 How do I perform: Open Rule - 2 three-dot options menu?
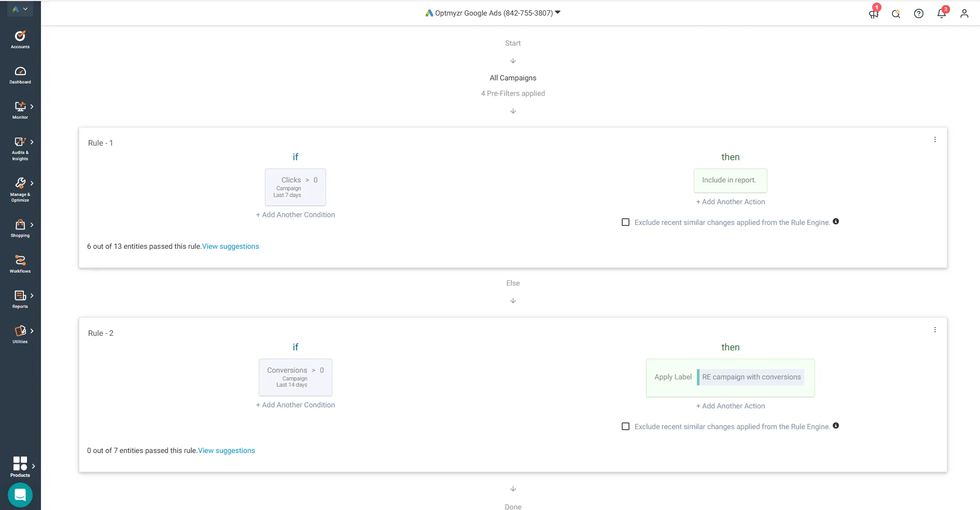click(935, 330)
